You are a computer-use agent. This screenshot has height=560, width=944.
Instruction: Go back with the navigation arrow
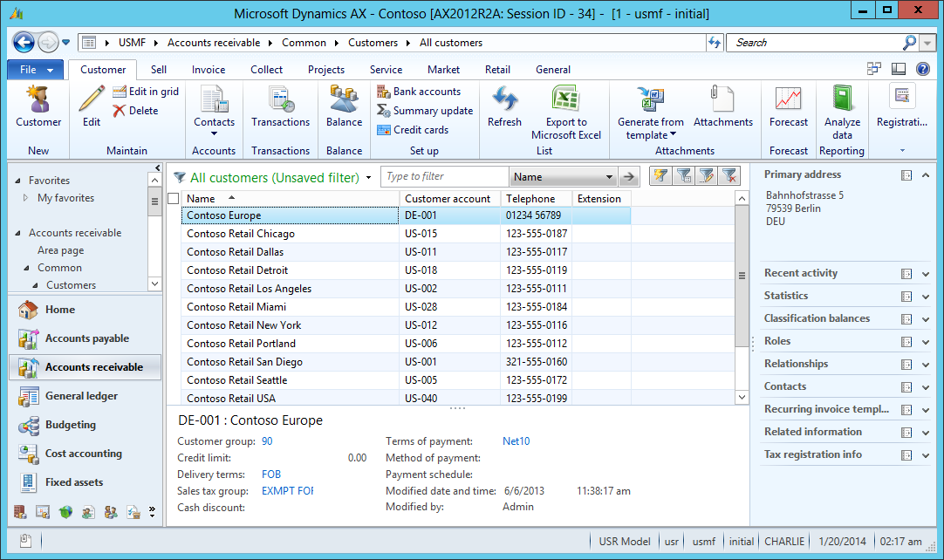[24, 43]
